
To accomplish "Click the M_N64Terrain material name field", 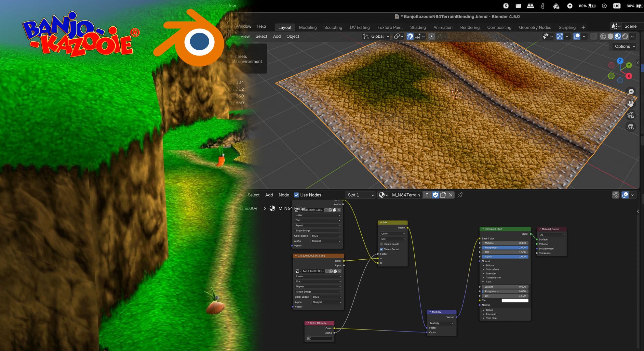I will point(406,195).
